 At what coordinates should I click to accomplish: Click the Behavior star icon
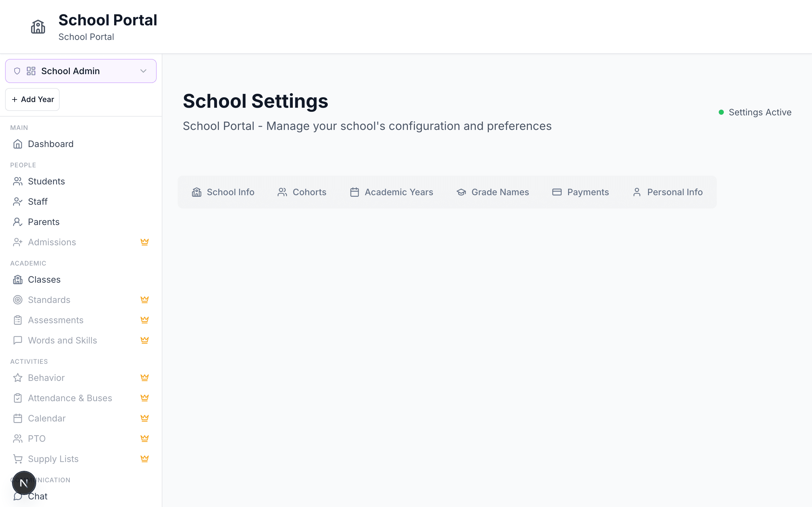(x=18, y=378)
